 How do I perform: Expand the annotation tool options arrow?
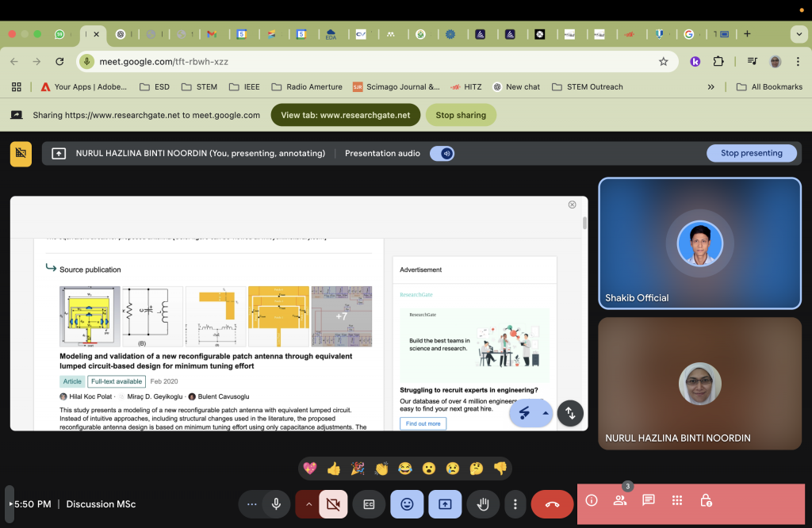coord(546,413)
